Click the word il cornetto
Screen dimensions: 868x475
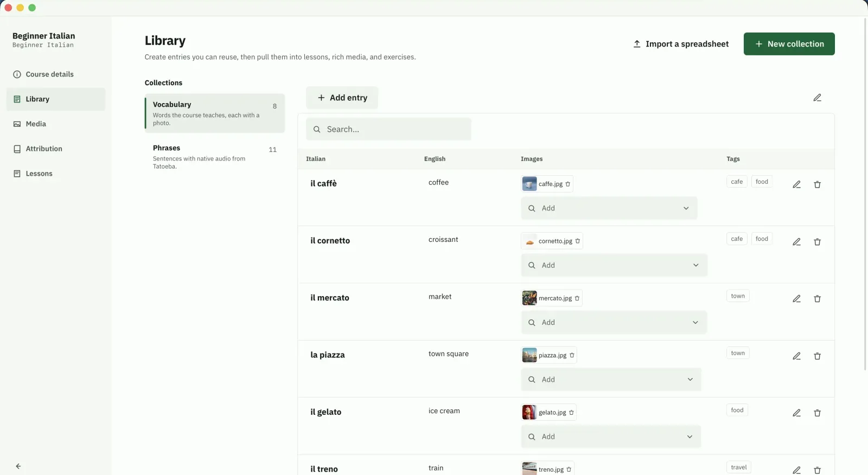pos(330,241)
